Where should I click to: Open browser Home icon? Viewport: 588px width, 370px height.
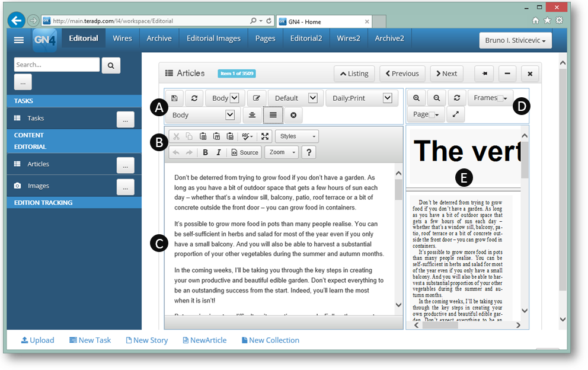[535, 21]
